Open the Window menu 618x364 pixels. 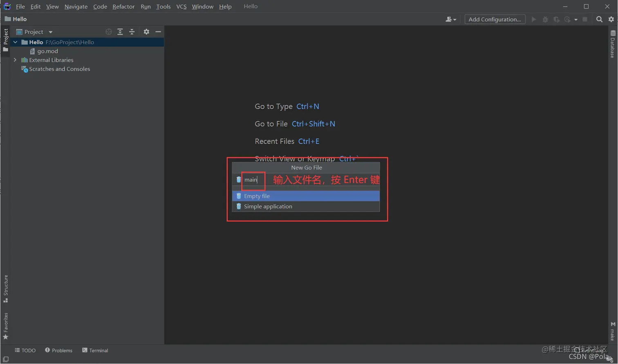click(x=203, y=7)
